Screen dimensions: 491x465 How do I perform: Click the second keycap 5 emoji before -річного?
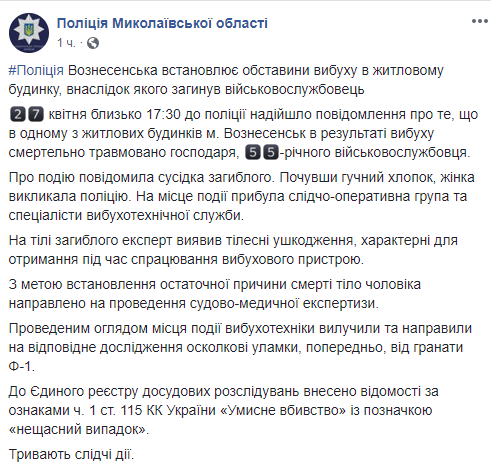pyautogui.click(x=271, y=153)
